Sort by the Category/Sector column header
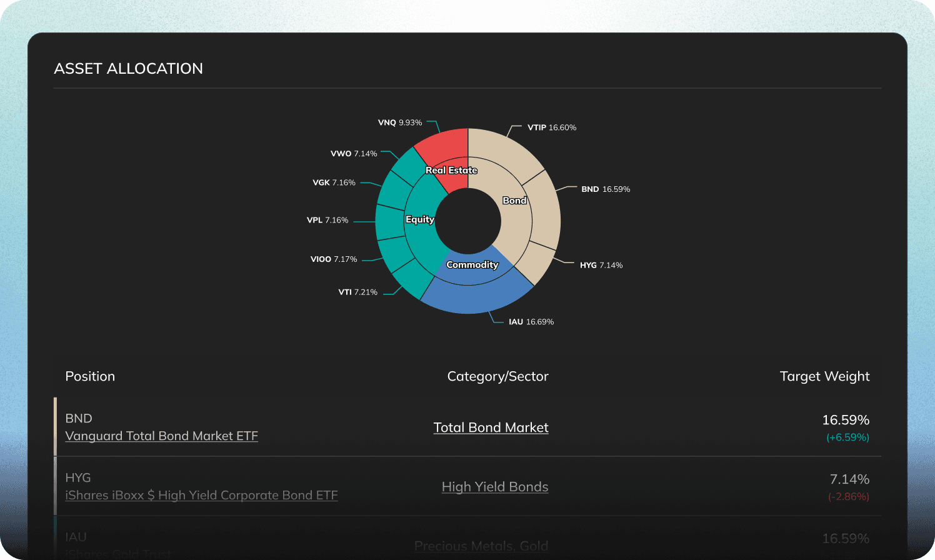 [497, 376]
